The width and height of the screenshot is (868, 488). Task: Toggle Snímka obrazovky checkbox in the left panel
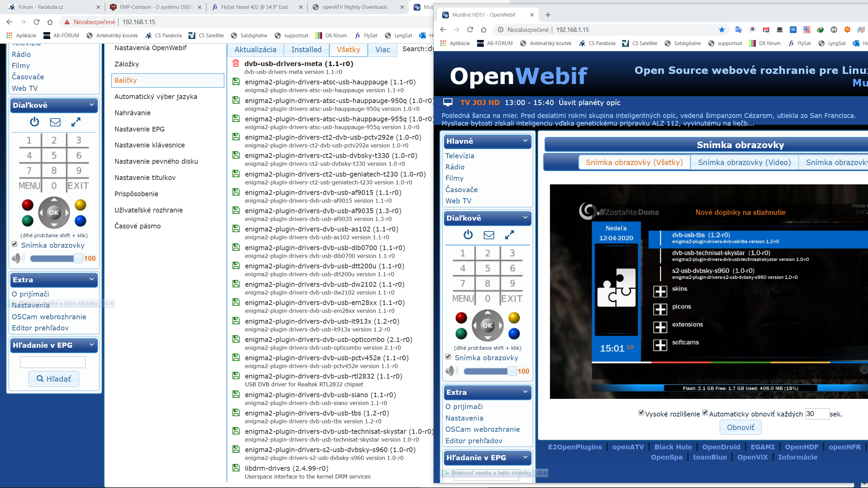pyautogui.click(x=15, y=244)
